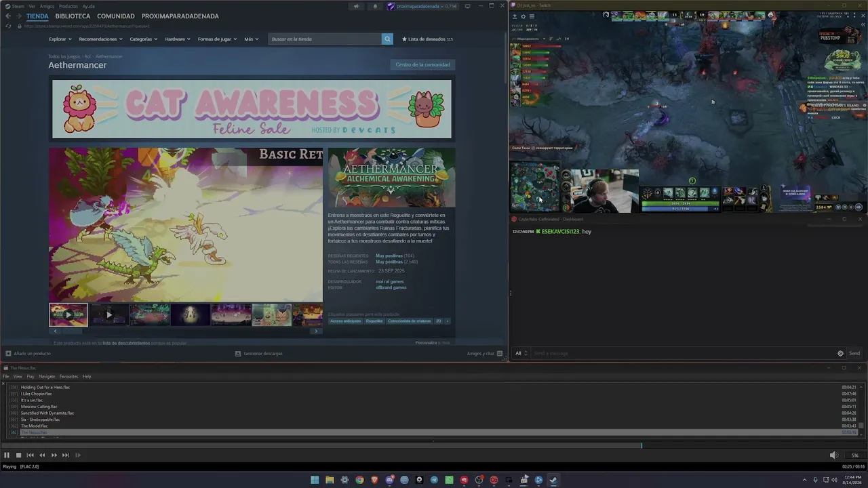Open the All channel filter dropdown in chat

(521, 353)
